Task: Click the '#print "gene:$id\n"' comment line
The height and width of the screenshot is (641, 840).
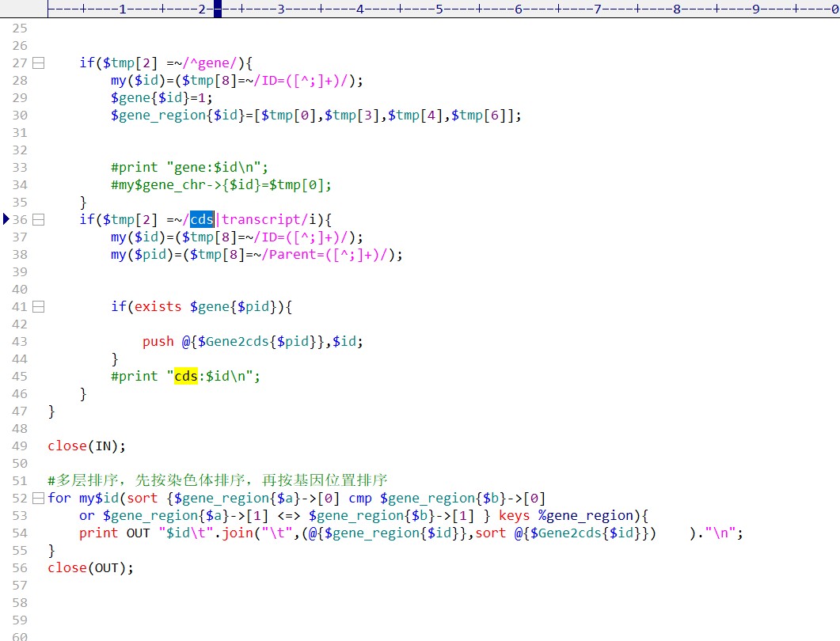Action: pos(189,167)
